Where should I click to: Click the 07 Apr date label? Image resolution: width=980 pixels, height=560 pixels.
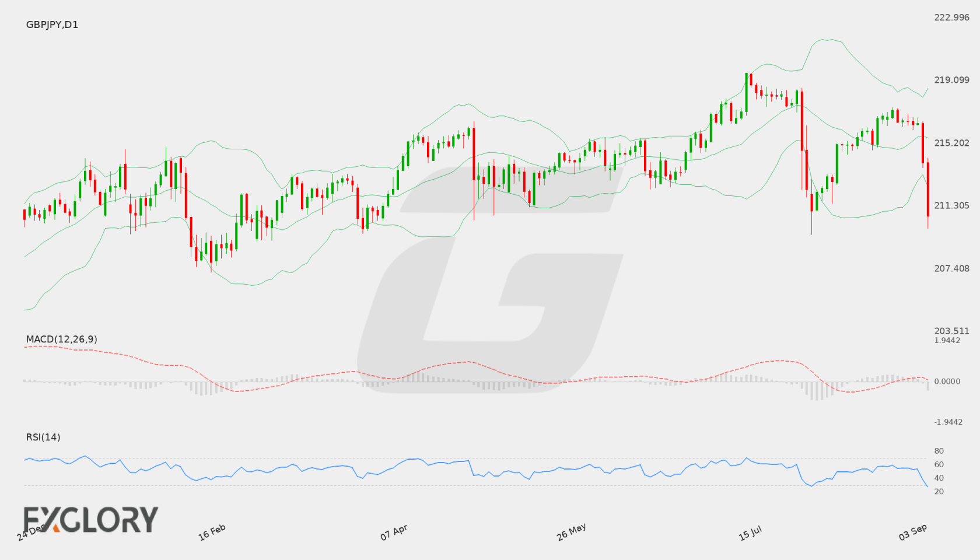[x=394, y=532]
